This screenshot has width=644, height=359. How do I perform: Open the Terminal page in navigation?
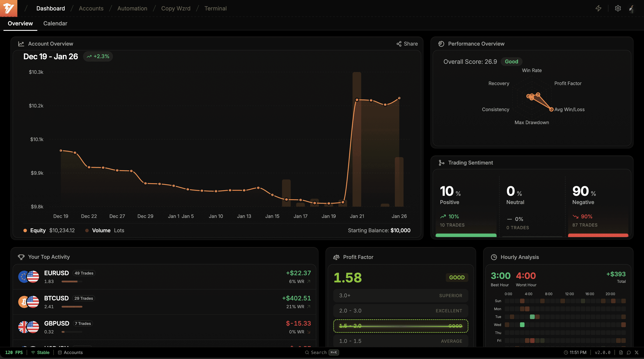coord(215,8)
